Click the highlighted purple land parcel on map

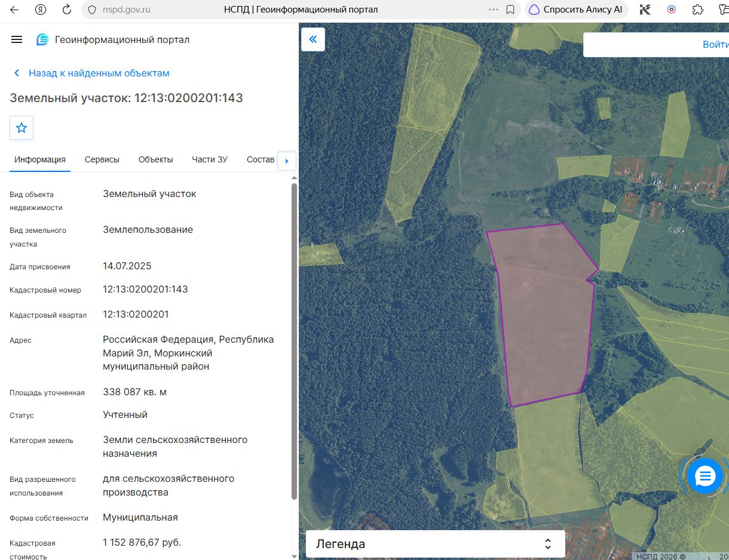point(544,316)
